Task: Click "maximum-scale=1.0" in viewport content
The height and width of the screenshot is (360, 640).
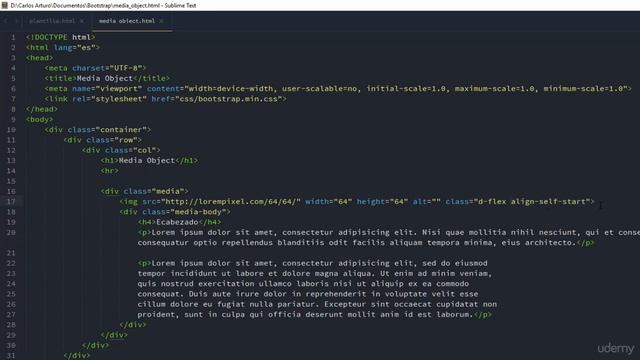Action: point(495,89)
